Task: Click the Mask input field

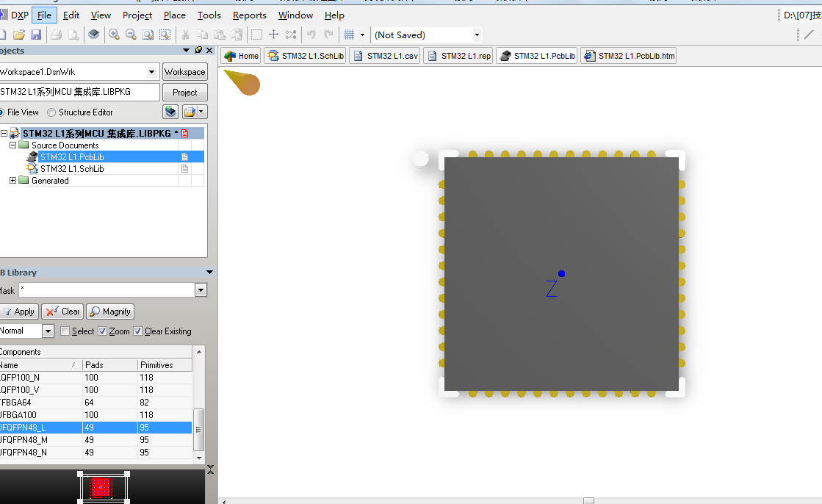Action: pyautogui.click(x=107, y=290)
